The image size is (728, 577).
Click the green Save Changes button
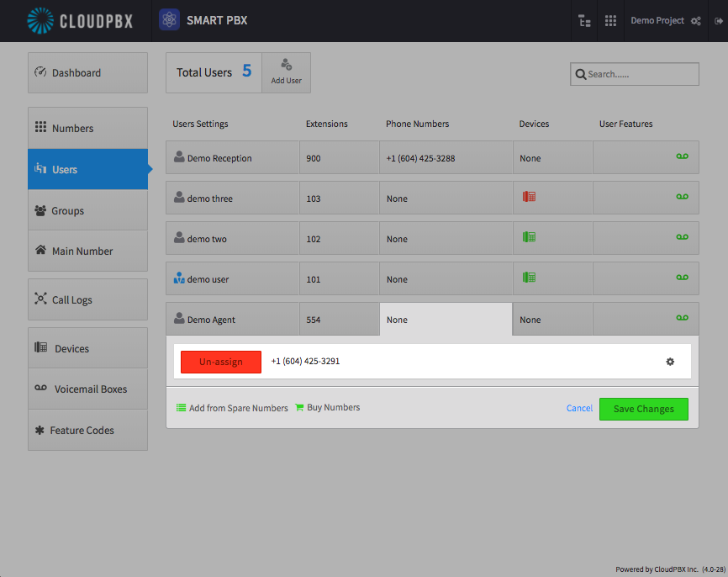(643, 409)
